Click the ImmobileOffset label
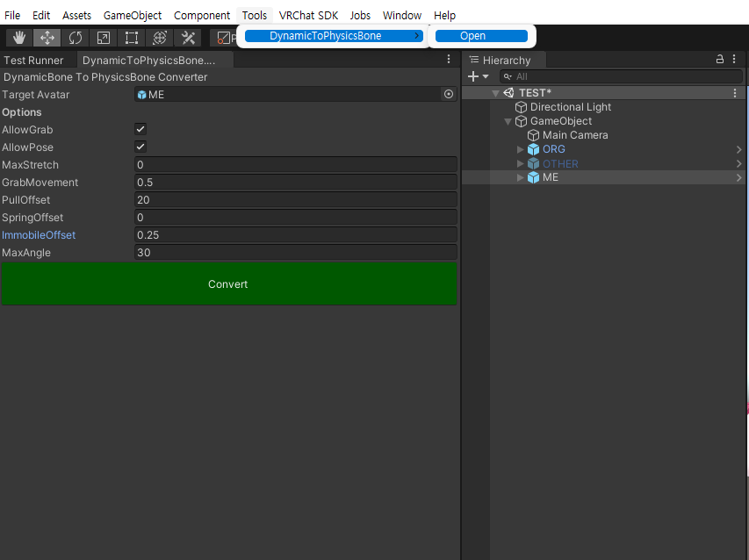 tap(39, 235)
